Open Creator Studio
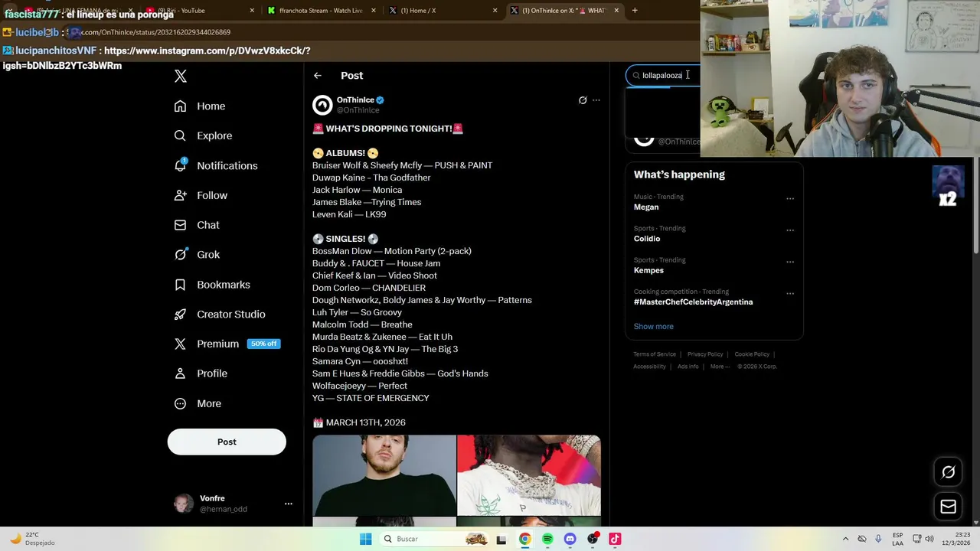The width and height of the screenshot is (980, 551). pos(220,315)
